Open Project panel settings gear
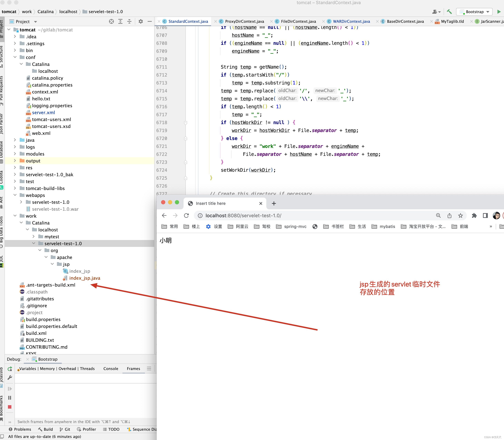 [x=141, y=22]
